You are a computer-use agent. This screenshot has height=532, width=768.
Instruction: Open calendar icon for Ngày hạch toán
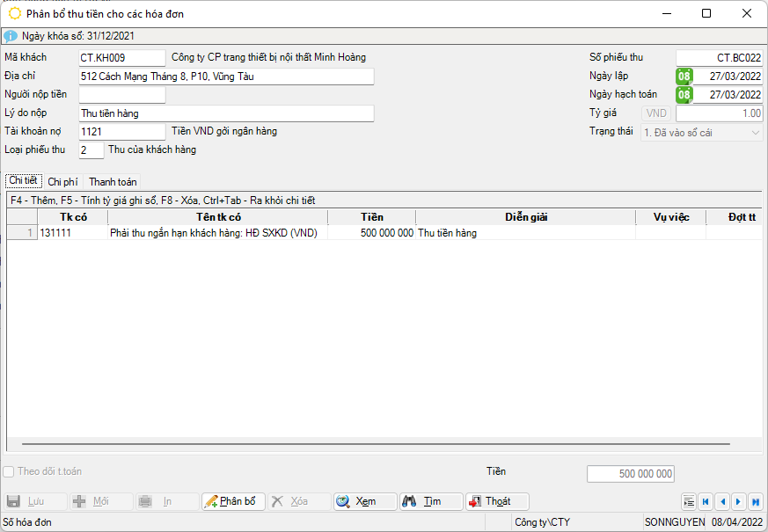tap(684, 95)
